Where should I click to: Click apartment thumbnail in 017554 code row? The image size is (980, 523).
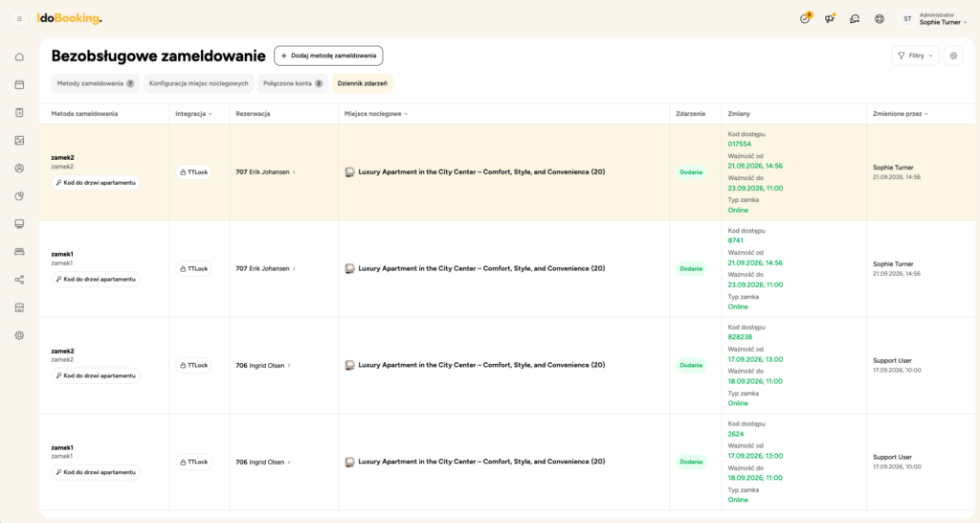tap(350, 172)
